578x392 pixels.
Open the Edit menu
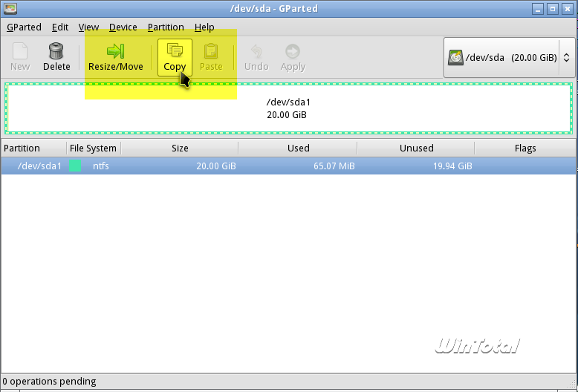(x=60, y=27)
